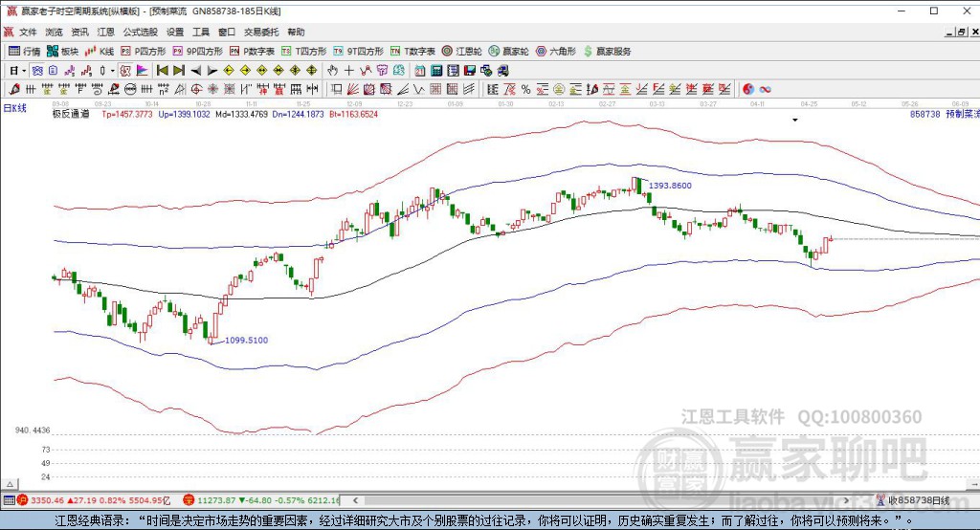Image resolution: width=980 pixels, height=530 pixels.
Task: Select the crosshair cursor tool
Action: tap(349, 71)
